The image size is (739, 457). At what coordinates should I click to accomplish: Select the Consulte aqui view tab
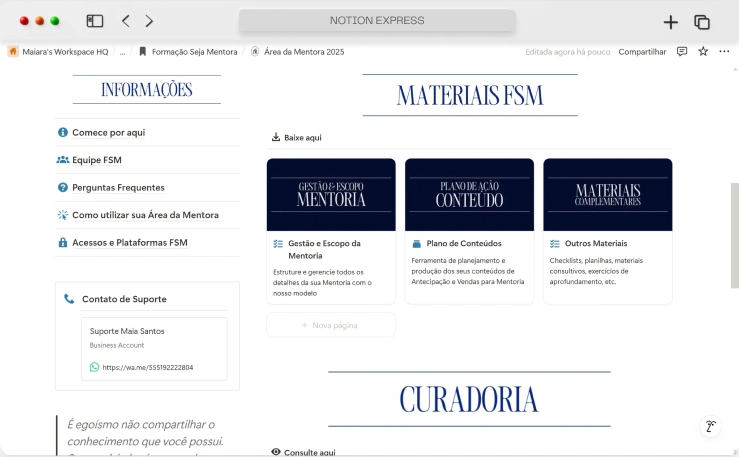tap(303, 452)
